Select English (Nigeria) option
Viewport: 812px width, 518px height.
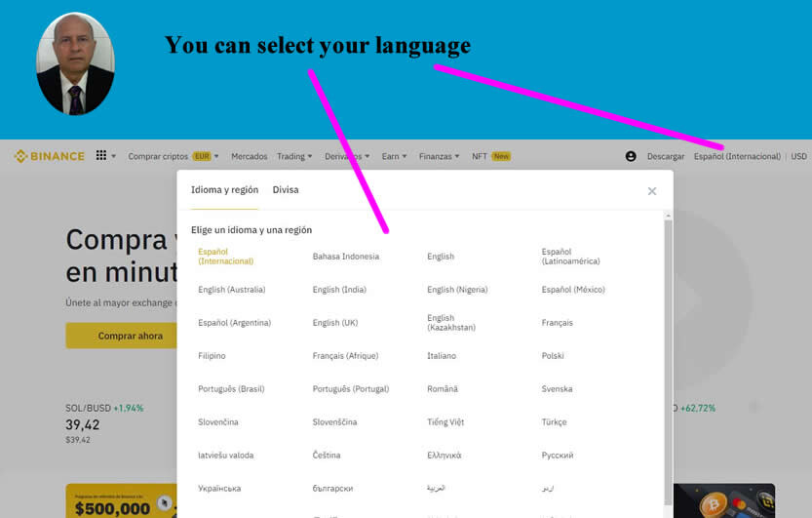(457, 290)
